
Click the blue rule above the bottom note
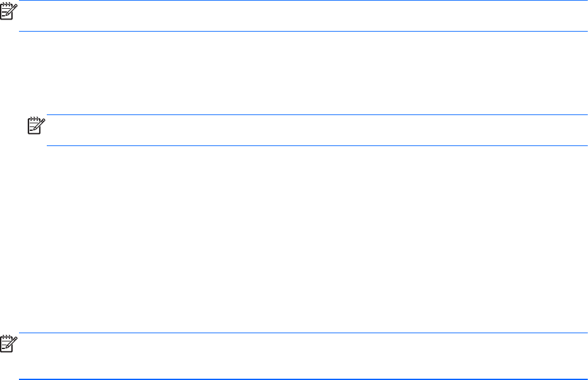point(303,333)
